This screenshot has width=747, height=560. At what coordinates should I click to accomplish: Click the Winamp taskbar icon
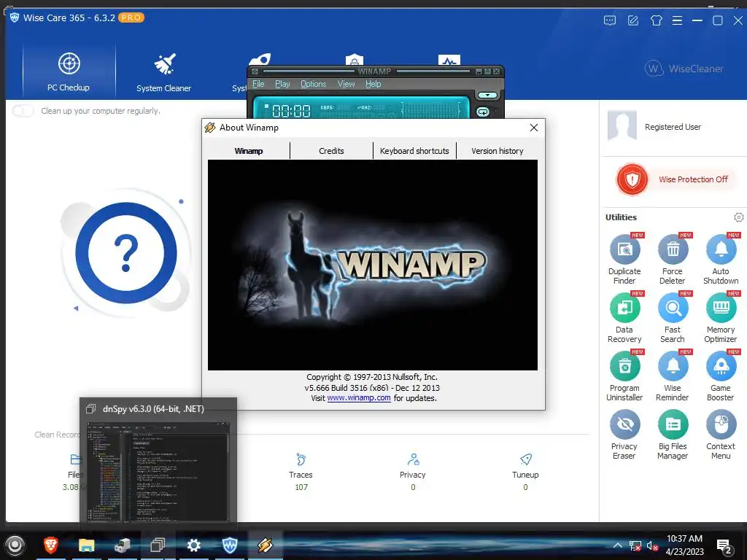coord(266,545)
